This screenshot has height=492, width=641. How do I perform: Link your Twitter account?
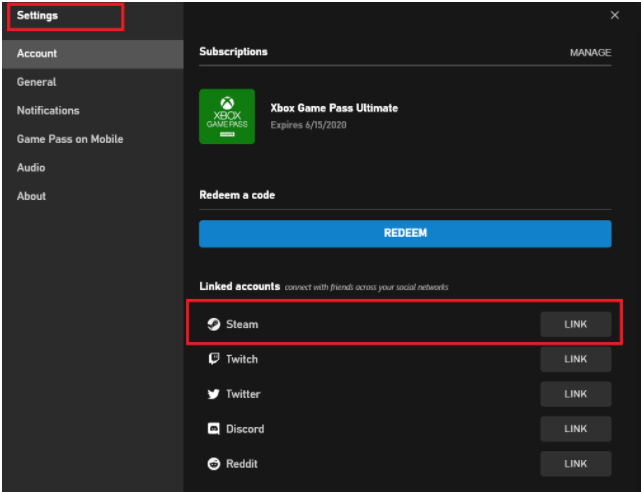(576, 394)
